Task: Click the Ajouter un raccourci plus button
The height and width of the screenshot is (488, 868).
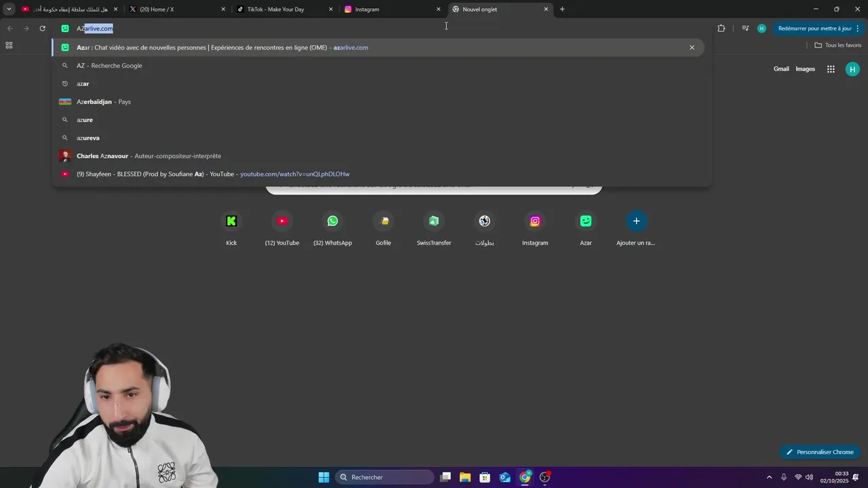Action: point(636,221)
